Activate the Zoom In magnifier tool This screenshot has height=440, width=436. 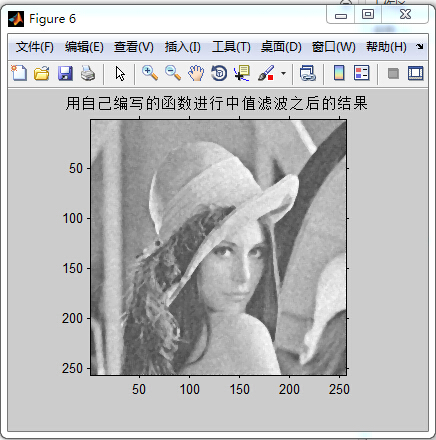pos(150,73)
